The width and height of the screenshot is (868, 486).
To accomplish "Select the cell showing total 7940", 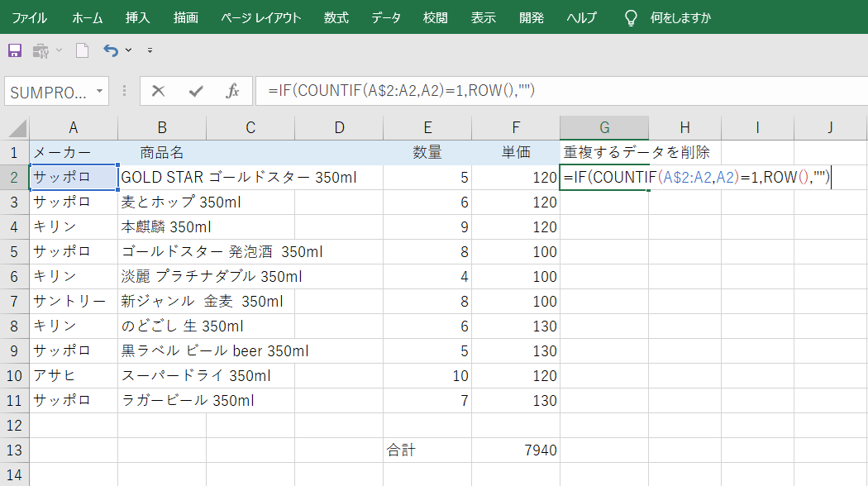I will tap(516, 450).
